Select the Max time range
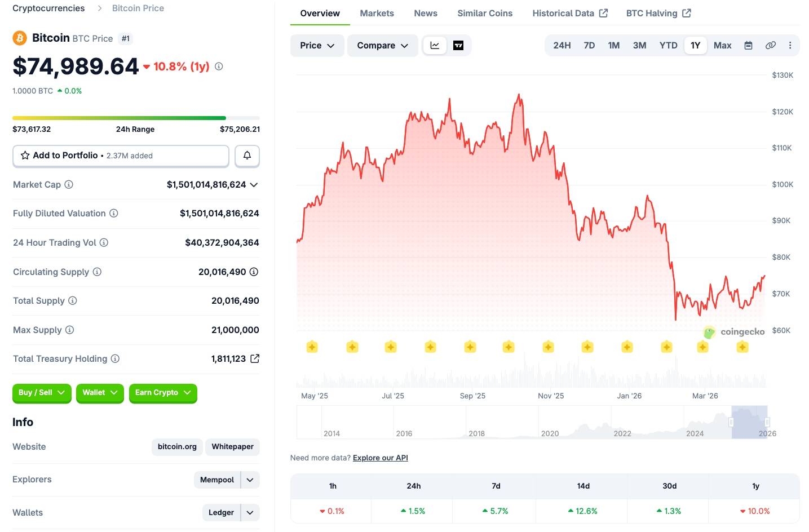 722,45
